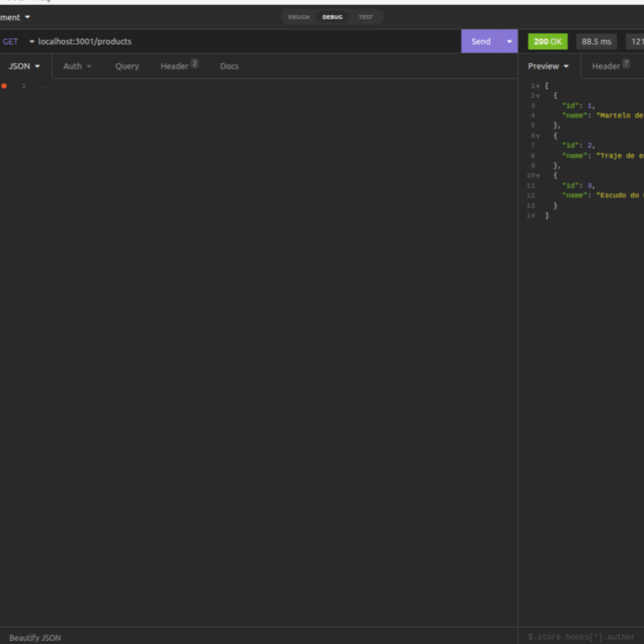Open the Preview mode dropdown
Image resolution: width=644 pixels, height=644 pixels.
(548, 66)
